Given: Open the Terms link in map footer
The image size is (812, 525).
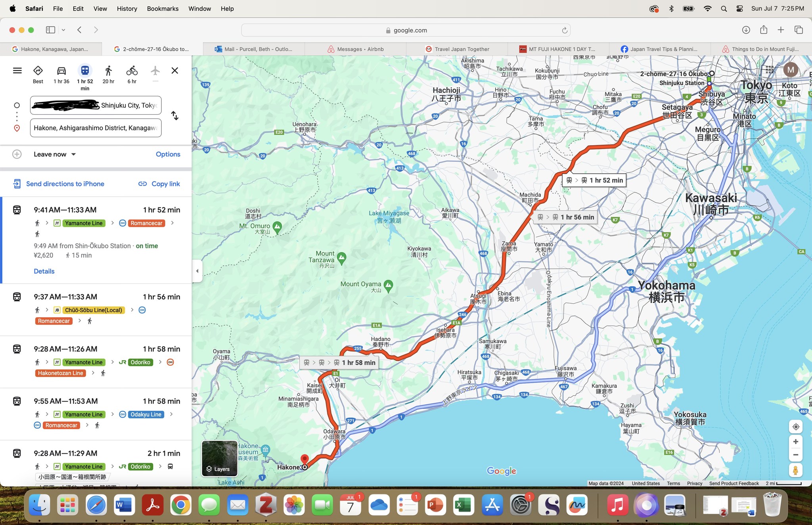Looking at the screenshot, I should 673,483.
